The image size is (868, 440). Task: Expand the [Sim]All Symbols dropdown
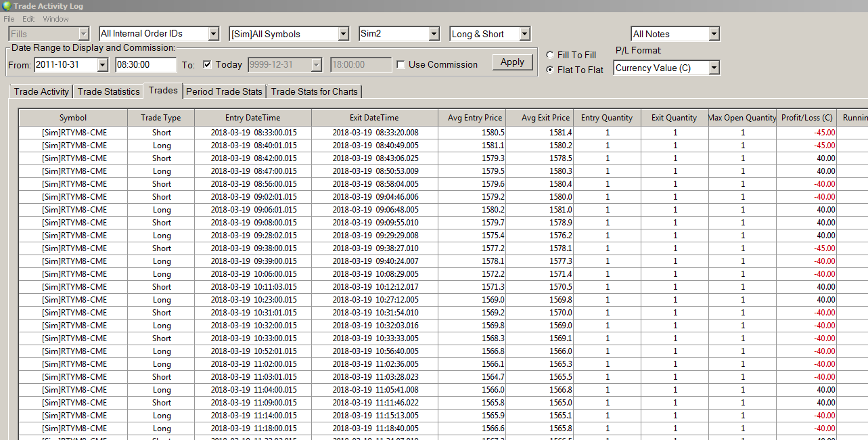343,34
